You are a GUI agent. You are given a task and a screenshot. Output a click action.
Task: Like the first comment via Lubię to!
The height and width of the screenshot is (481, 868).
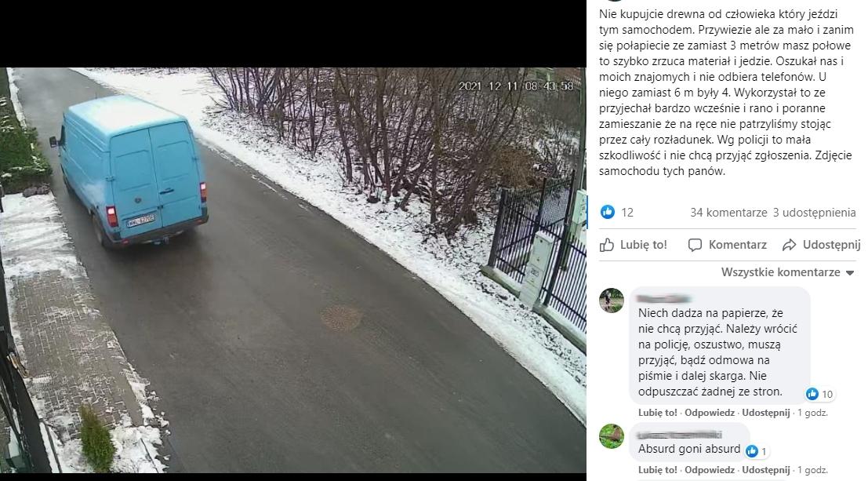(x=658, y=412)
